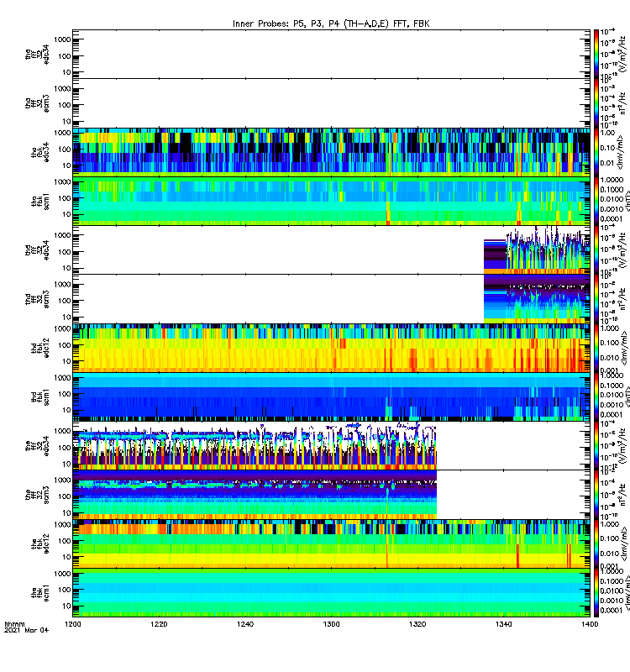Select the 'tha fff 32 scm3' panel label
This screenshot has width=630, height=672.
point(37,103)
